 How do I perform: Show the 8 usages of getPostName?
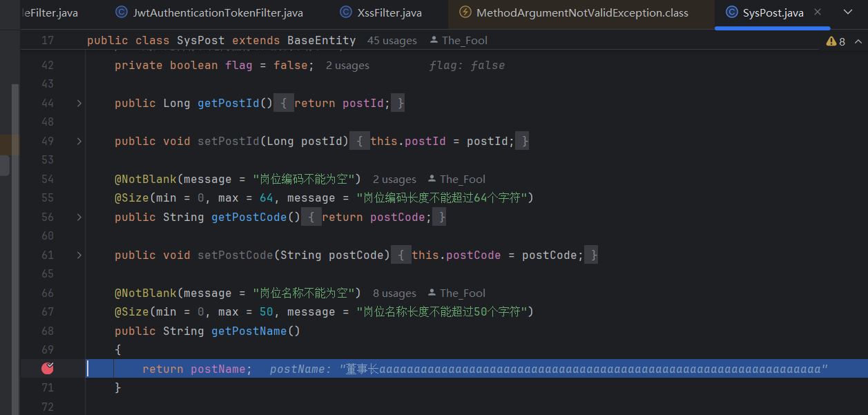(394, 293)
